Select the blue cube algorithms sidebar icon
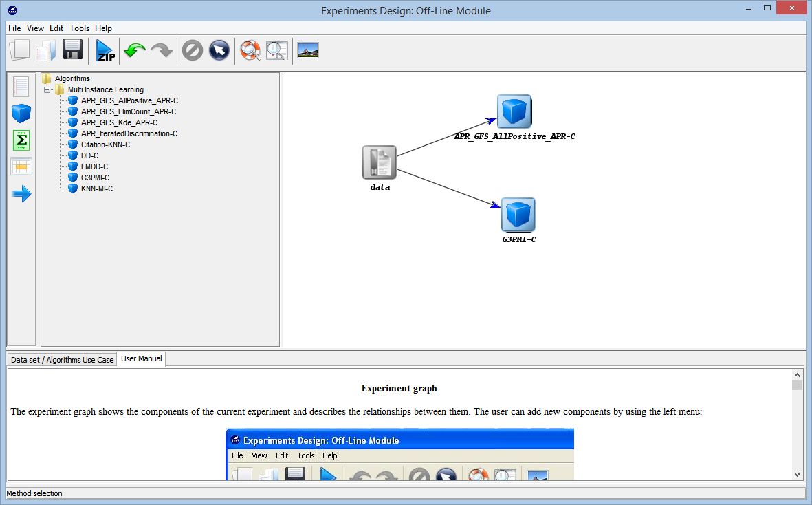This screenshot has width=812, height=505. [x=21, y=114]
